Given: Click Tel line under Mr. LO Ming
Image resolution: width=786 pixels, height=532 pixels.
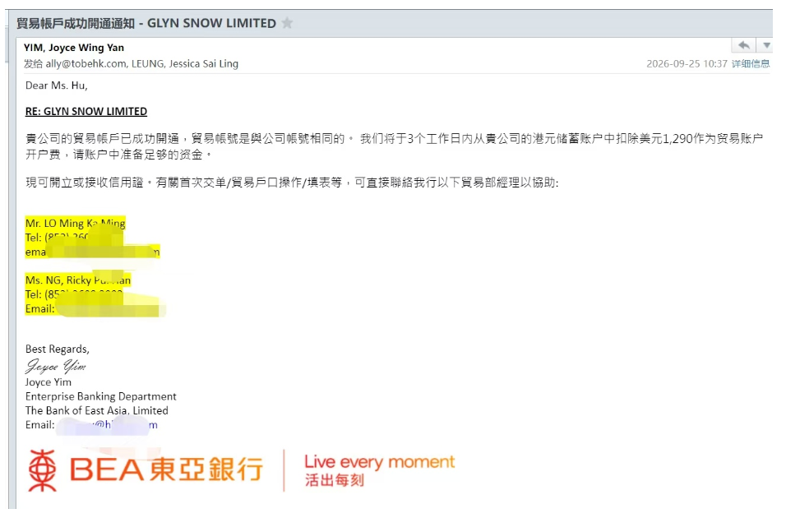Looking at the screenshot, I should 74,237.
